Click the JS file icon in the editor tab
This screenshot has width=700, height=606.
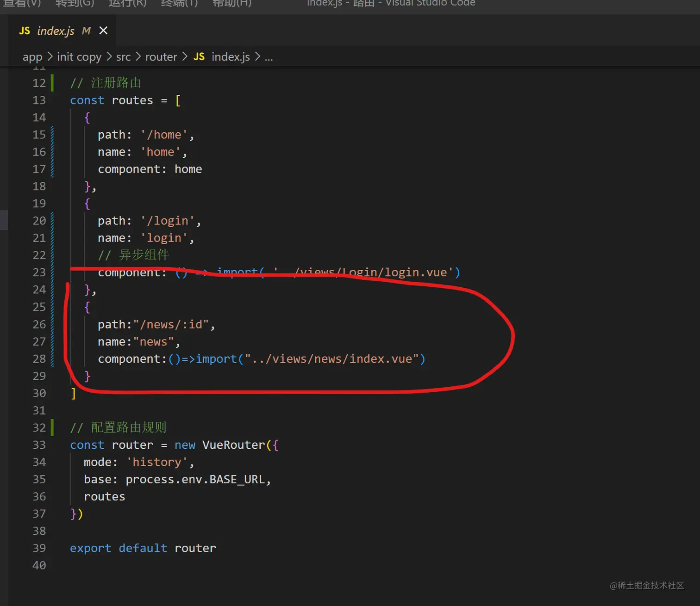click(25, 31)
